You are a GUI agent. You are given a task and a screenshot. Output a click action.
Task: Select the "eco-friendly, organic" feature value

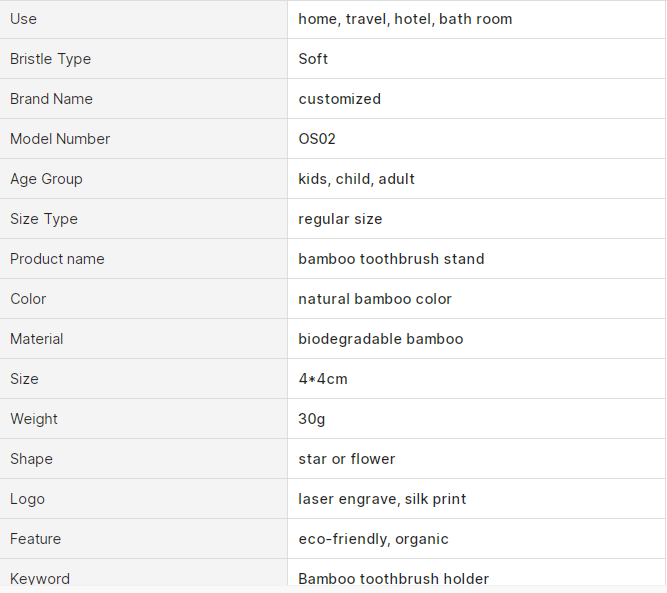point(373,539)
